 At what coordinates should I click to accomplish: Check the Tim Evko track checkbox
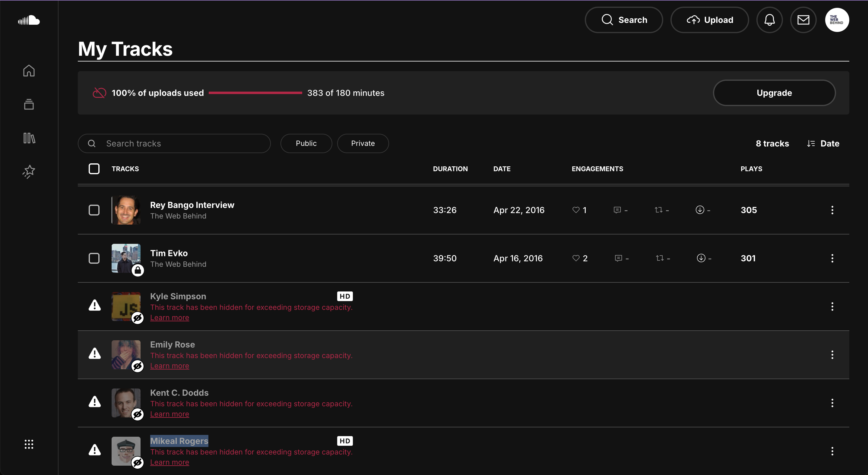pyautogui.click(x=94, y=258)
